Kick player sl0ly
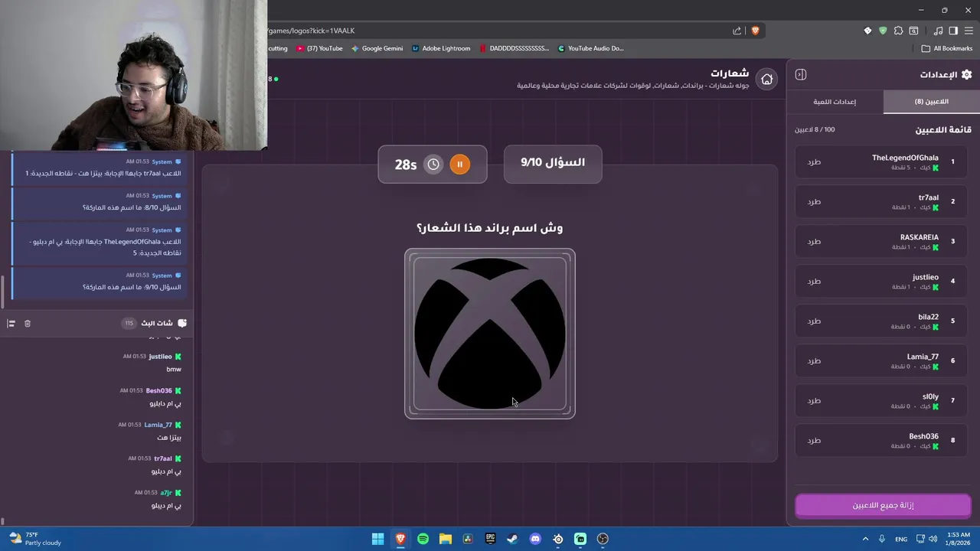The width and height of the screenshot is (980, 551). [x=814, y=400]
